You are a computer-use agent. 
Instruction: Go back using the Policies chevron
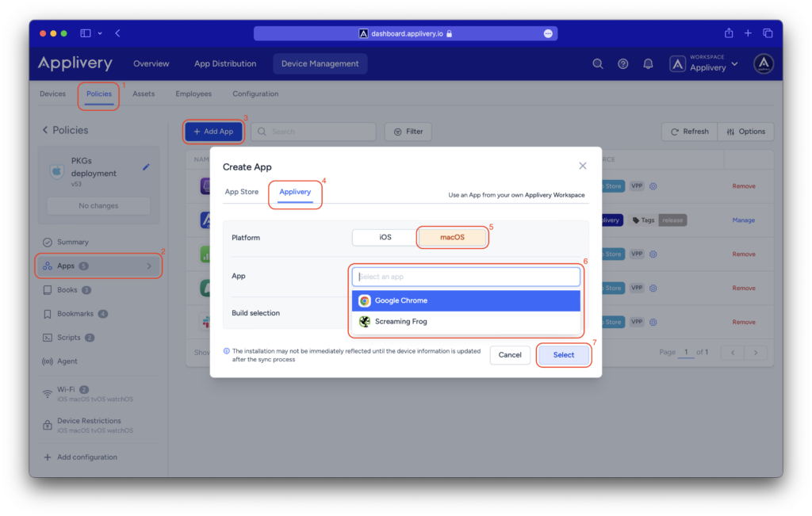pyautogui.click(x=45, y=130)
